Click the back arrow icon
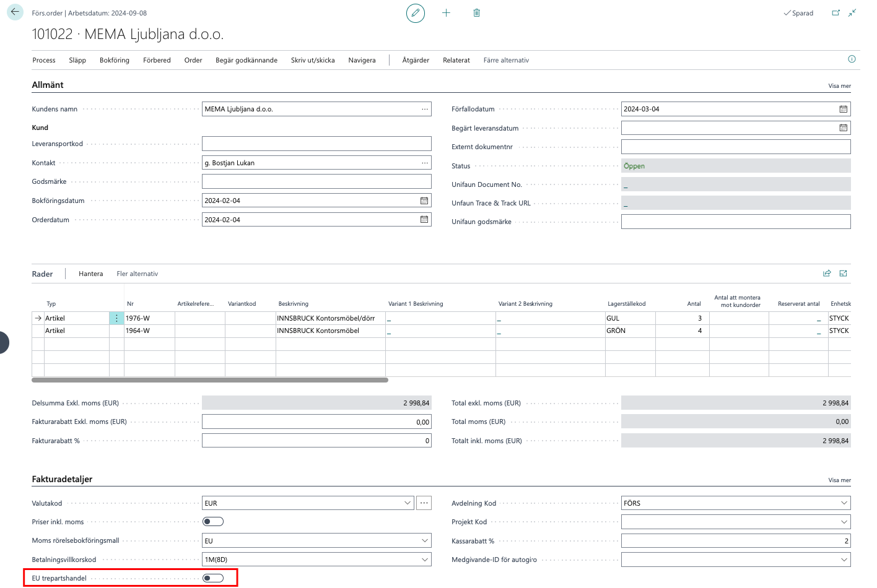Screen dimensions: 877x588 point(15,12)
